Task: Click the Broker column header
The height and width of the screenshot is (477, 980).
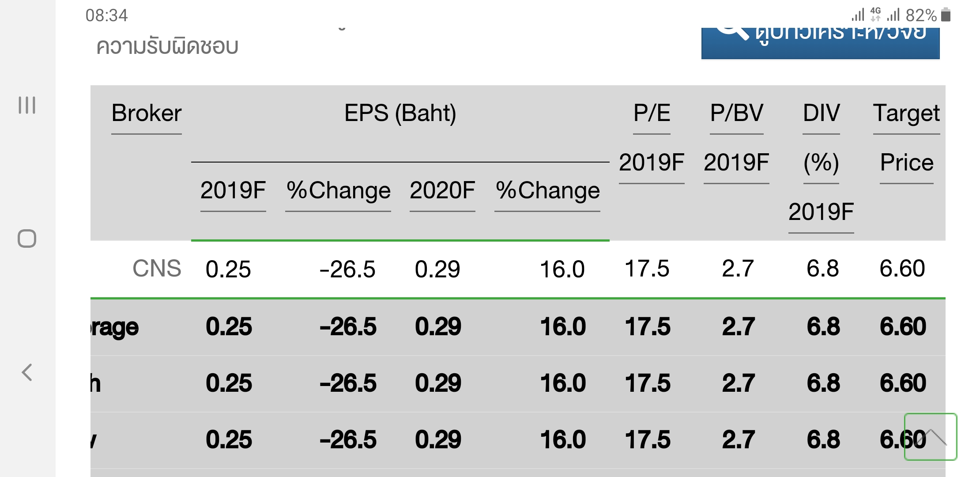Action: tap(146, 113)
